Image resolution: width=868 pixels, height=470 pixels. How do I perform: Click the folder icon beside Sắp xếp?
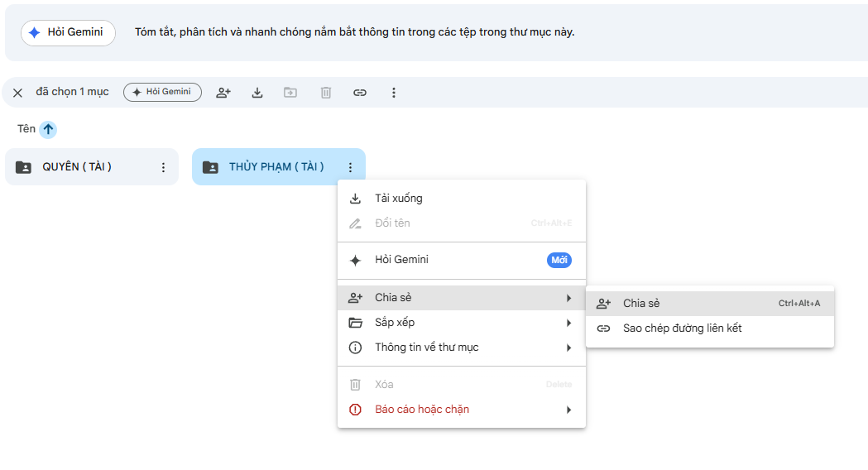pyautogui.click(x=356, y=323)
